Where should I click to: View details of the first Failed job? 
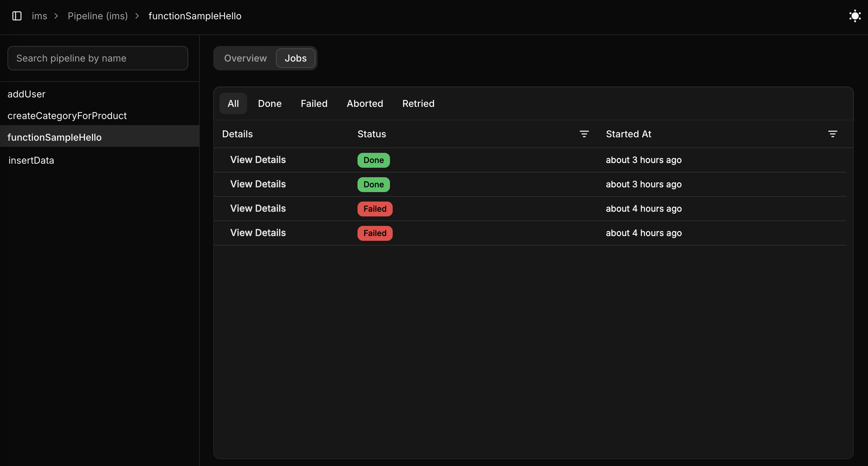[x=258, y=208]
